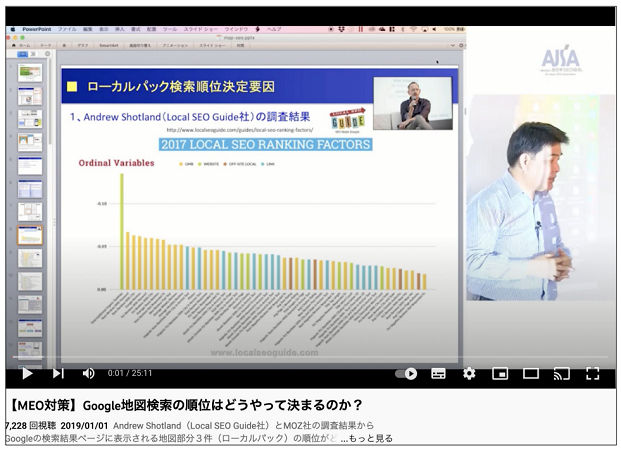The image size is (621, 450).
Task: Open the ファイル menu in PowerPoint
Action: [67, 29]
